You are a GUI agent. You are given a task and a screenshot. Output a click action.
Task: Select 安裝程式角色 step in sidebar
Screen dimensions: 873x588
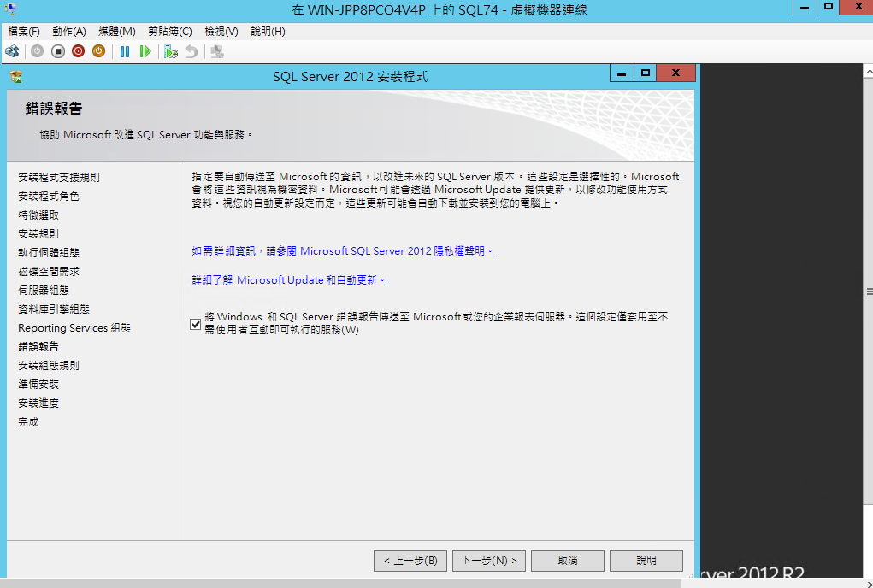click(x=49, y=197)
